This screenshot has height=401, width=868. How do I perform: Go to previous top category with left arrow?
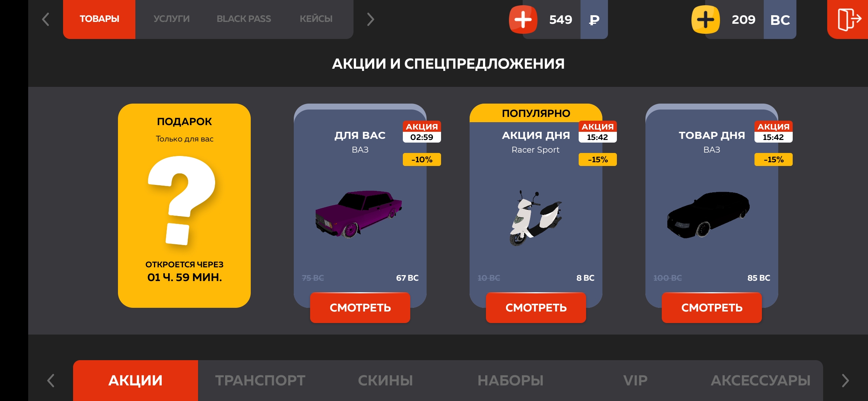46,19
